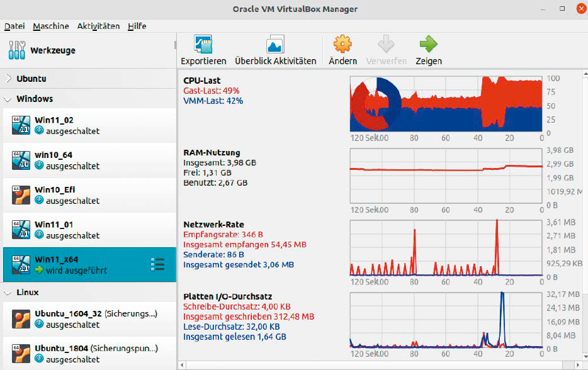Collapse the Linux group chevron

[8, 293]
